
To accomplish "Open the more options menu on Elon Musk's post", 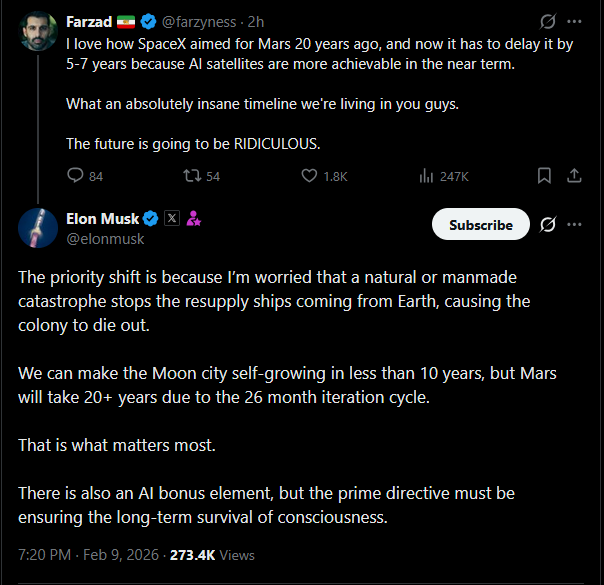I will click(x=574, y=225).
